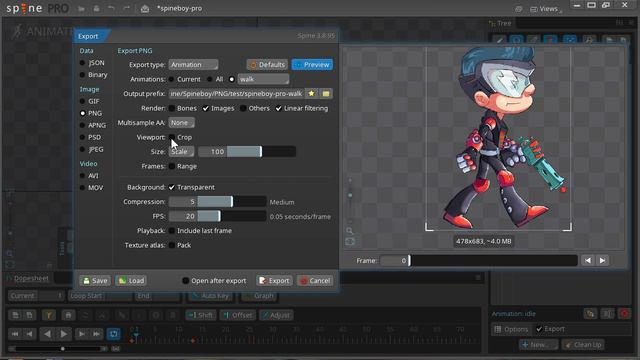
Task: Open the Views menu
Action: point(546,9)
